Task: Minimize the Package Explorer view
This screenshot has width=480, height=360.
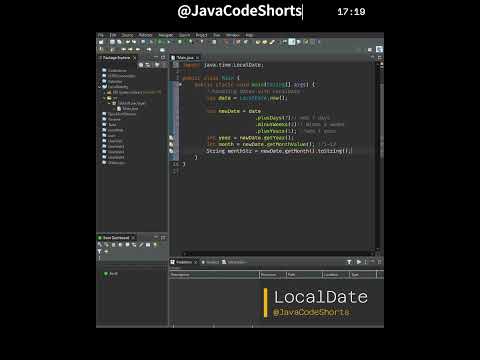Action: [x=156, y=58]
